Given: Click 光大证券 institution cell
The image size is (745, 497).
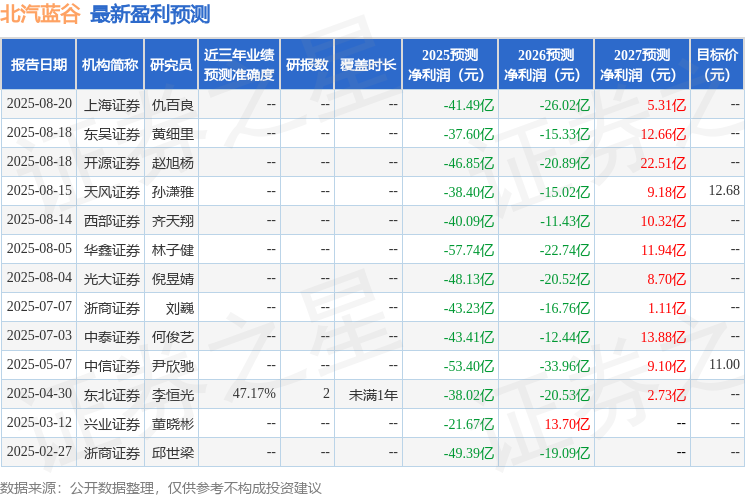Looking at the screenshot, I should pos(112,279).
